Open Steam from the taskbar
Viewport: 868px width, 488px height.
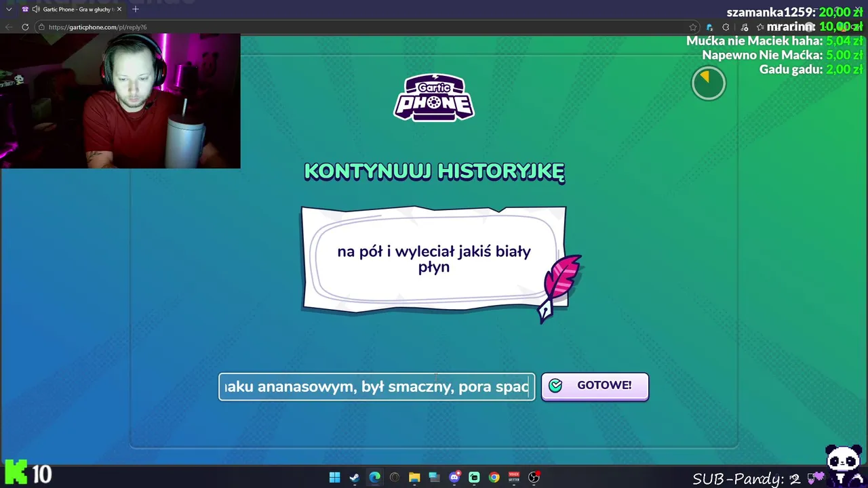point(354,478)
